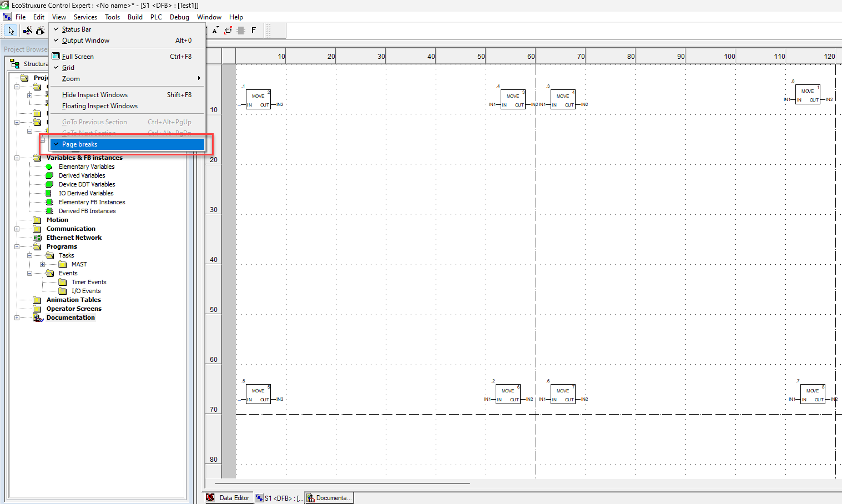Select the Operator Screens tree item
This screenshot has width=842, height=504.
pyautogui.click(x=74, y=309)
